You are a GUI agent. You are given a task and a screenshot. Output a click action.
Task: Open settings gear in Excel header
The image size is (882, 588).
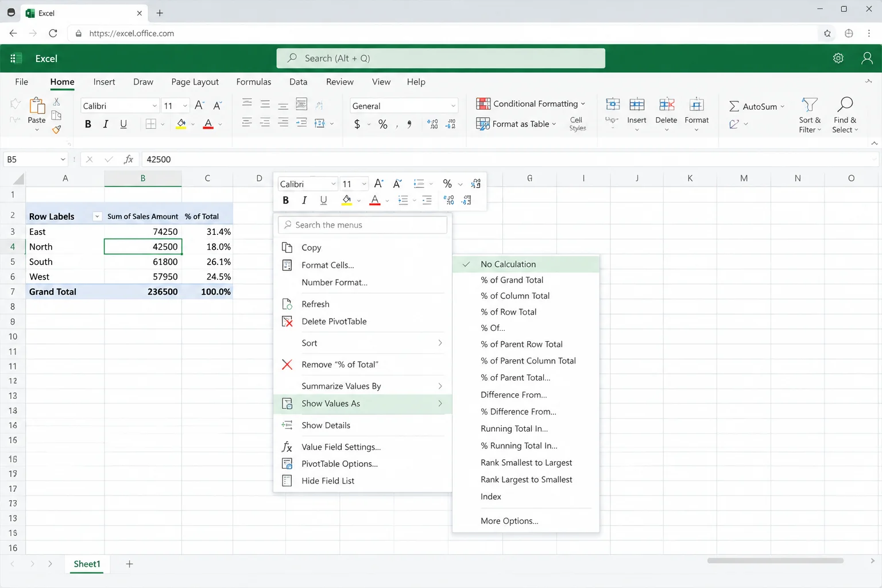838,58
